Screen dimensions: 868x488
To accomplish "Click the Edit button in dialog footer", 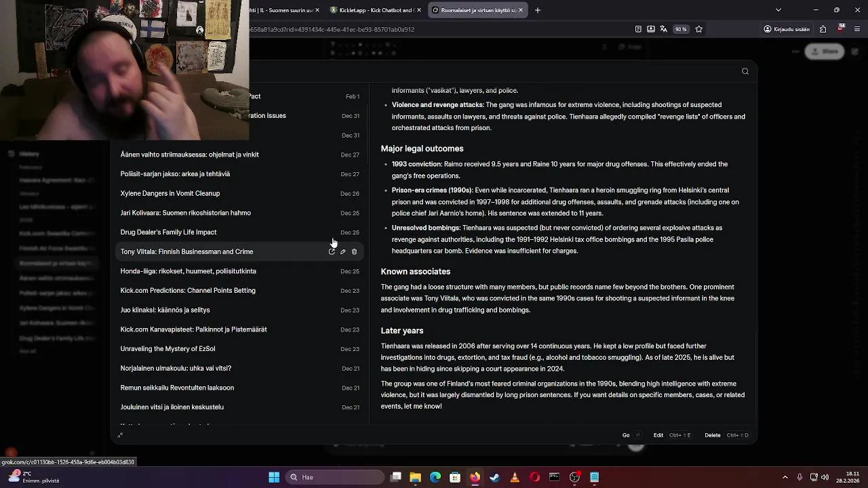I will point(672,435).
